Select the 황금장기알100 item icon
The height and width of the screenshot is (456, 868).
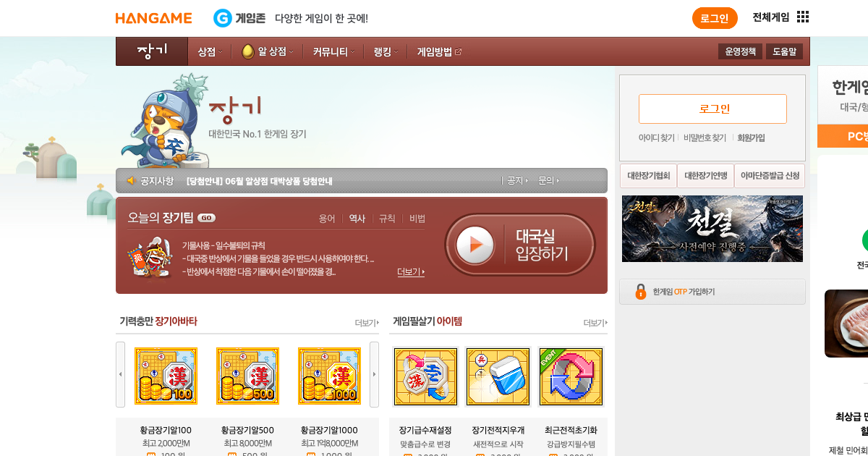166,376
